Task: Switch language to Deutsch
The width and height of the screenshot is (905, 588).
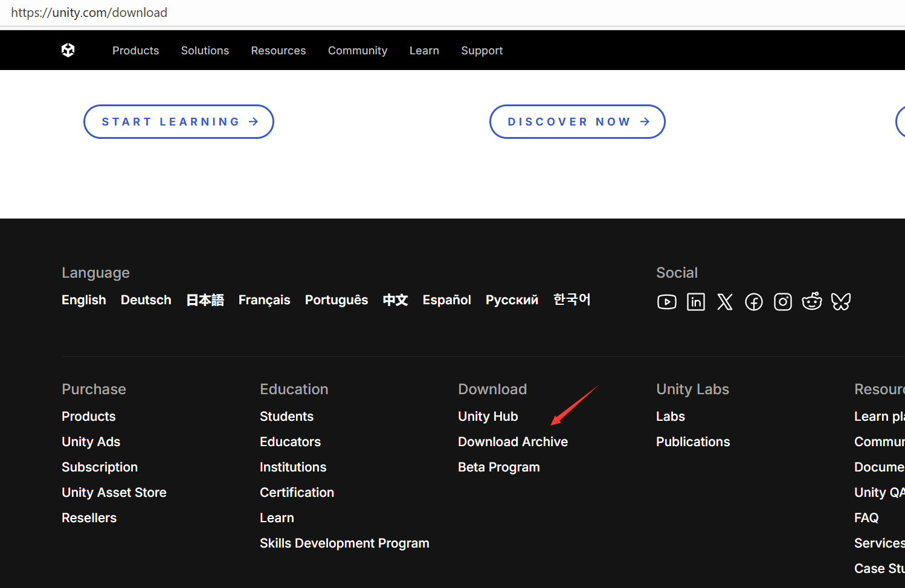Action: pyautogui.click(x=146, y=300)
